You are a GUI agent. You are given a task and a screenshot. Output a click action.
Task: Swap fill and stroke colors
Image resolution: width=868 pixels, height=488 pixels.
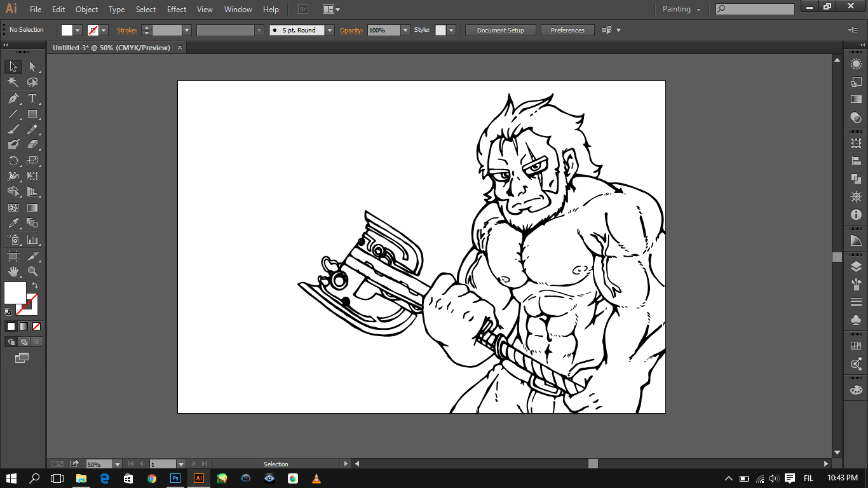tap(36, 286)
